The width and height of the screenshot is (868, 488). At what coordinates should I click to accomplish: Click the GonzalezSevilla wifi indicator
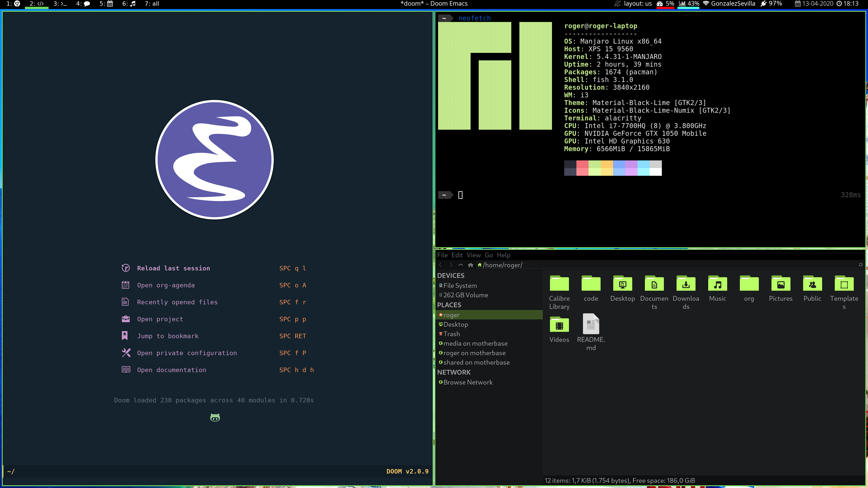pos(729,4)
